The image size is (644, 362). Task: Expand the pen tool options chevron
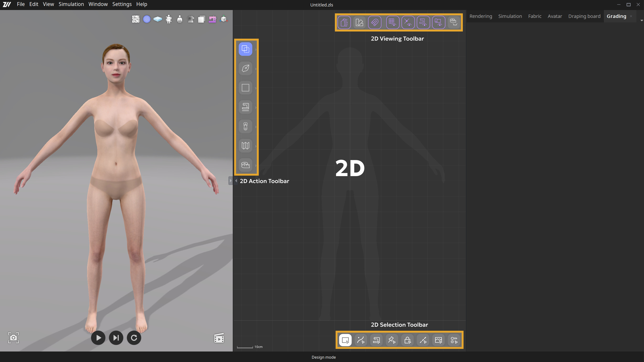[x=255, y=68]
